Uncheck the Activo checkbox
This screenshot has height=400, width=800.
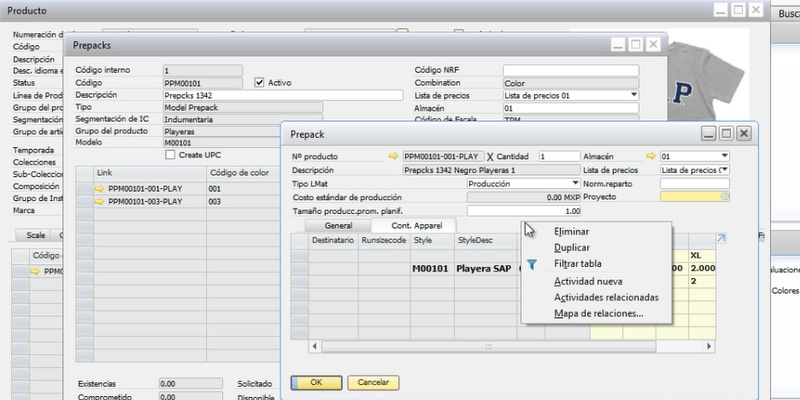click(x=260, y=82)
